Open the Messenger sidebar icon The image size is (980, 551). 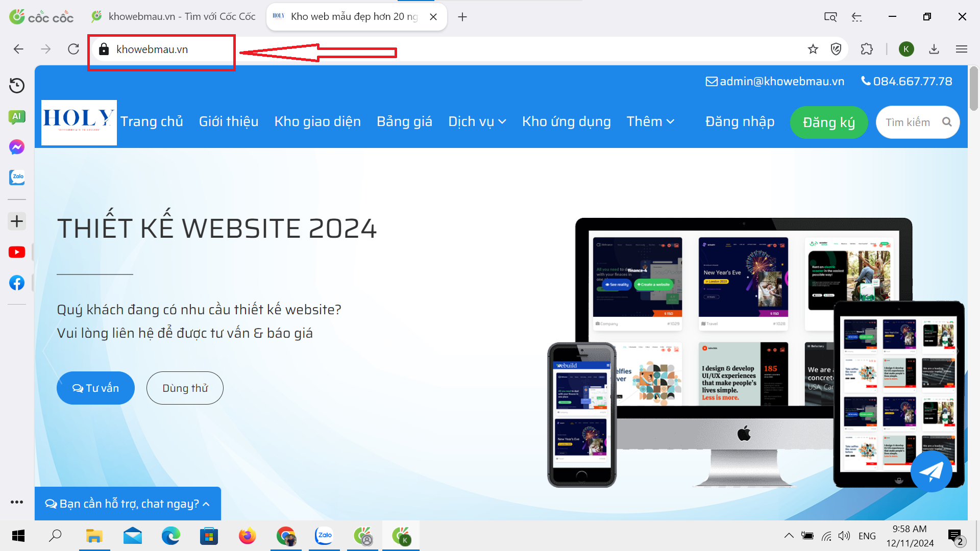point(17,147)
